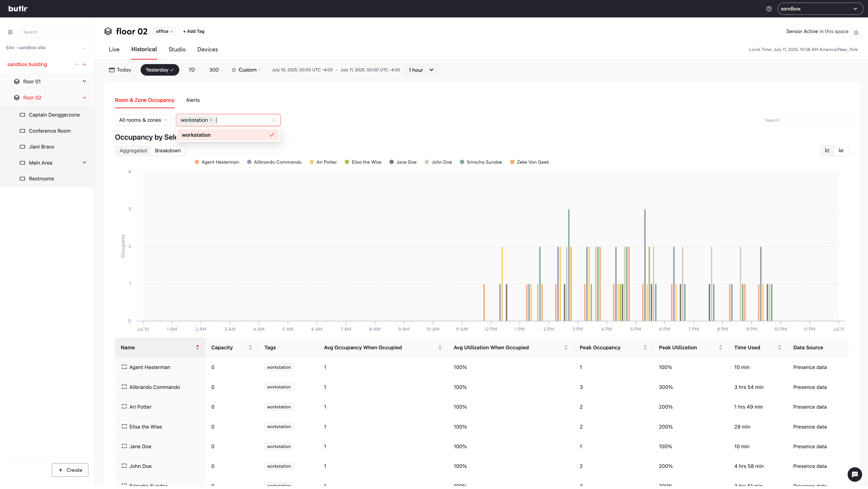This screenshot has height=489, width=868.
Task: Click the tag filter search magnifier icon
Action: click(x=274, y=120)
